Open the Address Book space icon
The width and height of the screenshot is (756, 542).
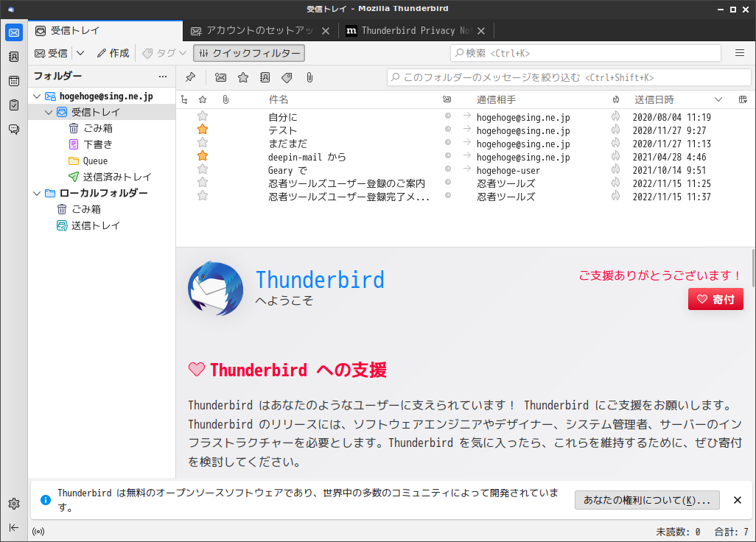[14, 57]
